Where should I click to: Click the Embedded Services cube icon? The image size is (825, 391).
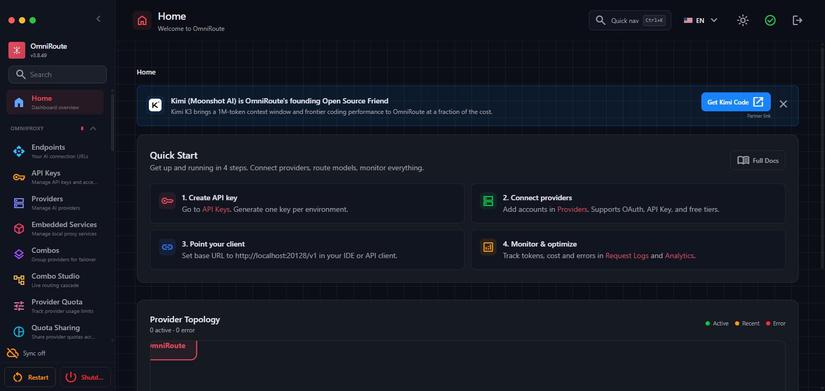coord(19,229)
